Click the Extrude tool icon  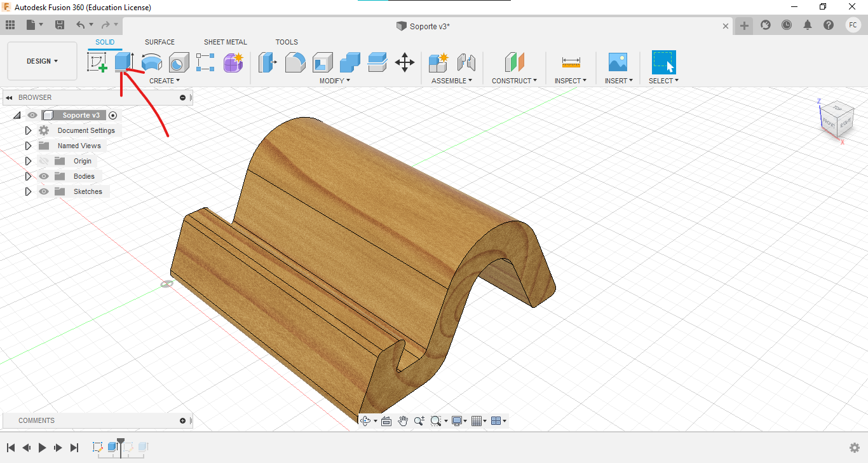click(x=124, y=62)
